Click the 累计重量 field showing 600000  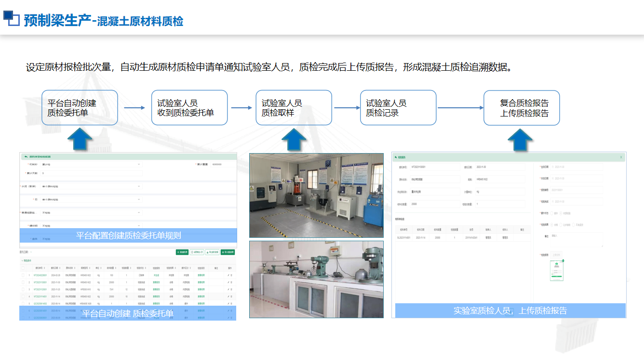(223, 164)
